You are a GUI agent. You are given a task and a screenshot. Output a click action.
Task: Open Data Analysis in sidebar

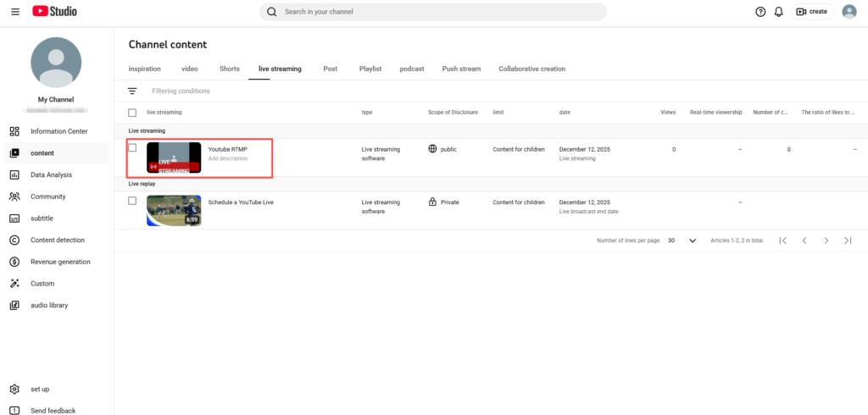coord(51,174)
